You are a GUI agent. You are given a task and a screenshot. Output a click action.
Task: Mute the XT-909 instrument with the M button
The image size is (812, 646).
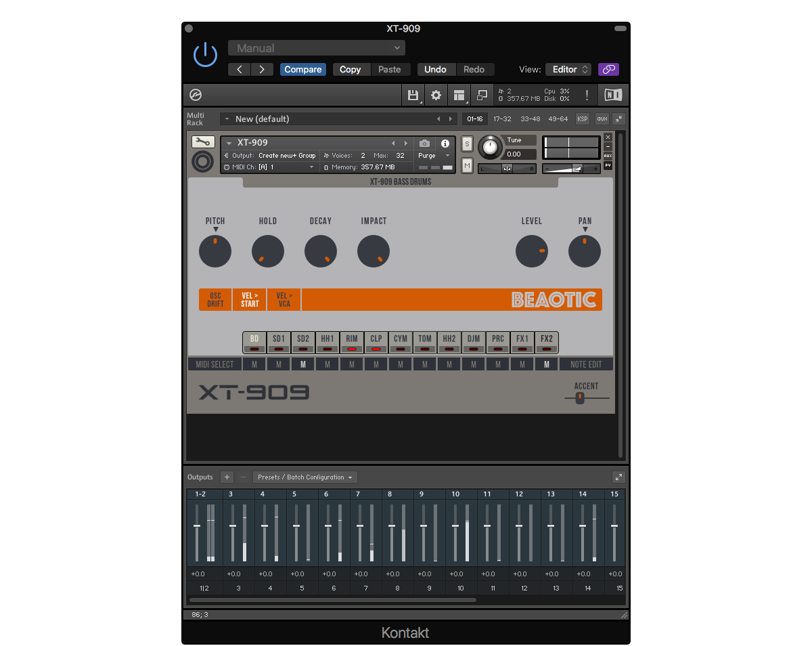click(x=467, y=165)
